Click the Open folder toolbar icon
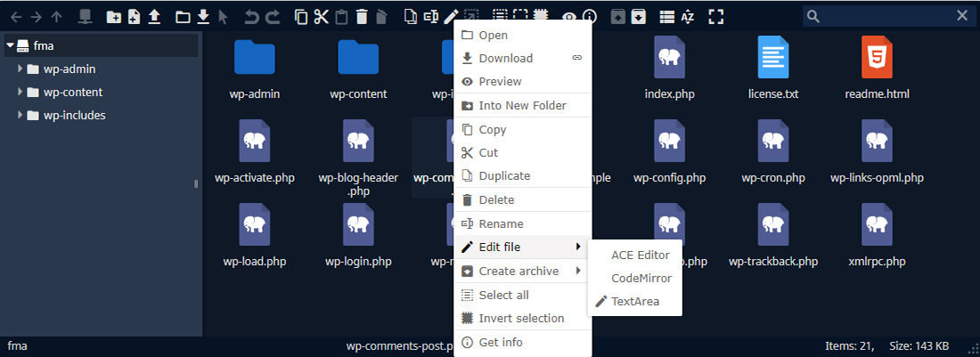Viewport: 980px width, 357px height. click(183, 17)
